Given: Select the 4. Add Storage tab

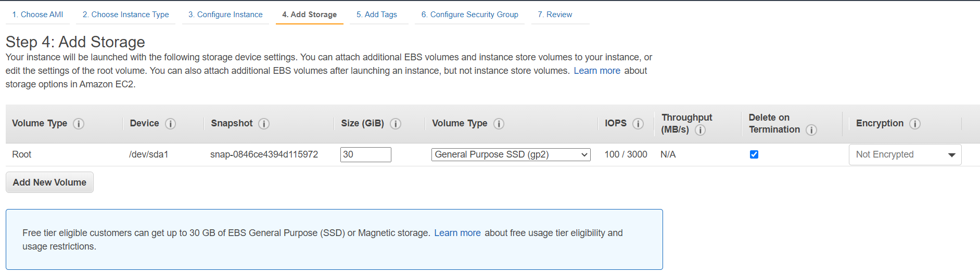Looking at the screenshot, I should [x=310, y=15].
